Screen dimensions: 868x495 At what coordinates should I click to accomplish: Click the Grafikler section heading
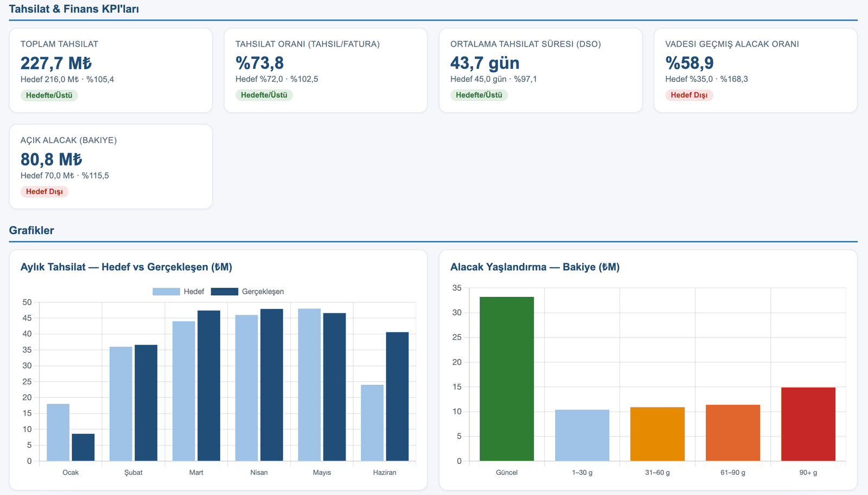click(31, 230)
